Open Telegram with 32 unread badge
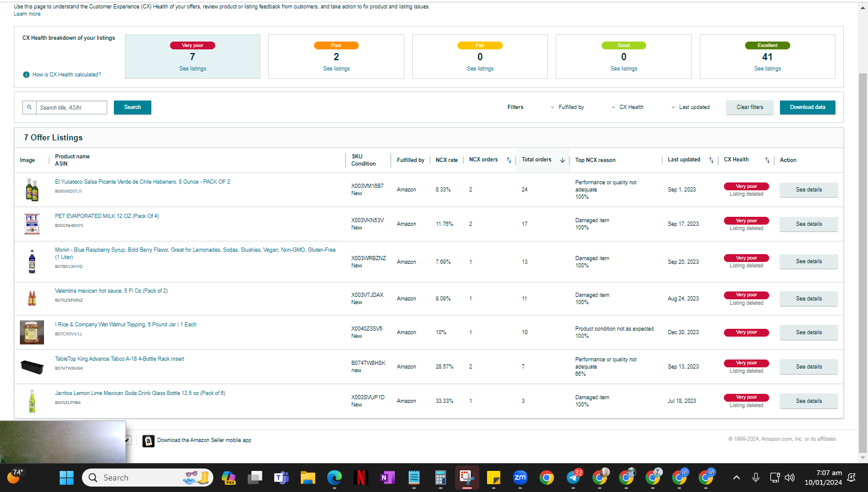868x492 pixels. click(x=574, y=478)
